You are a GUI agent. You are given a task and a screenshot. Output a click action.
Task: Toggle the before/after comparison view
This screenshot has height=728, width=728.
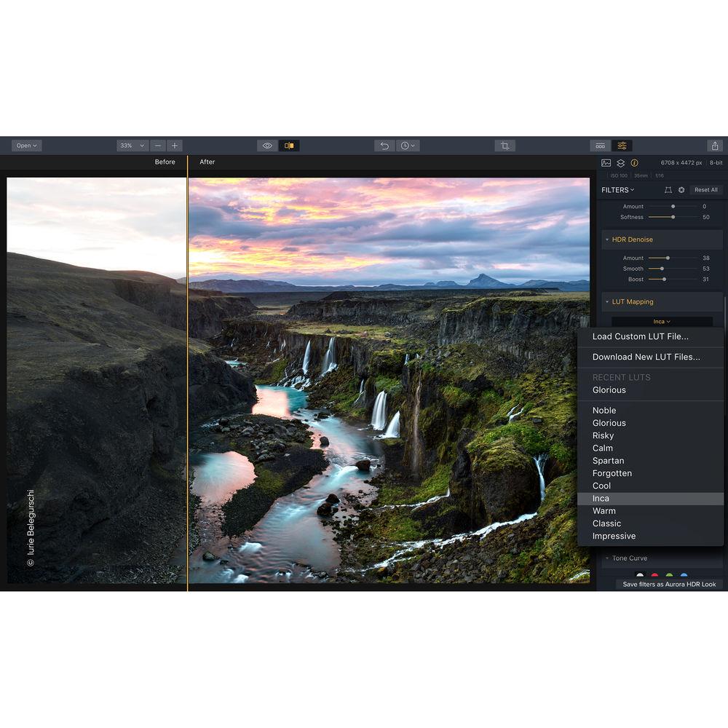click(288, 145)
